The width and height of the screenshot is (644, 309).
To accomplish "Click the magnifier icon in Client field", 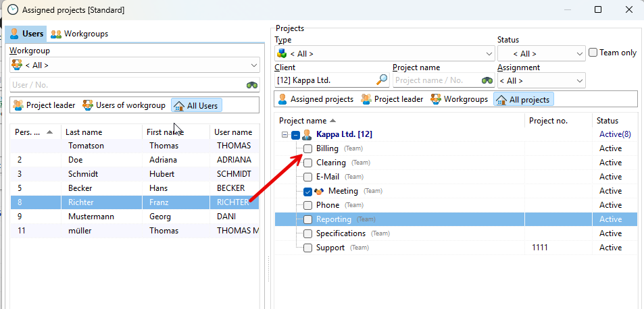I will coord(382,80).
